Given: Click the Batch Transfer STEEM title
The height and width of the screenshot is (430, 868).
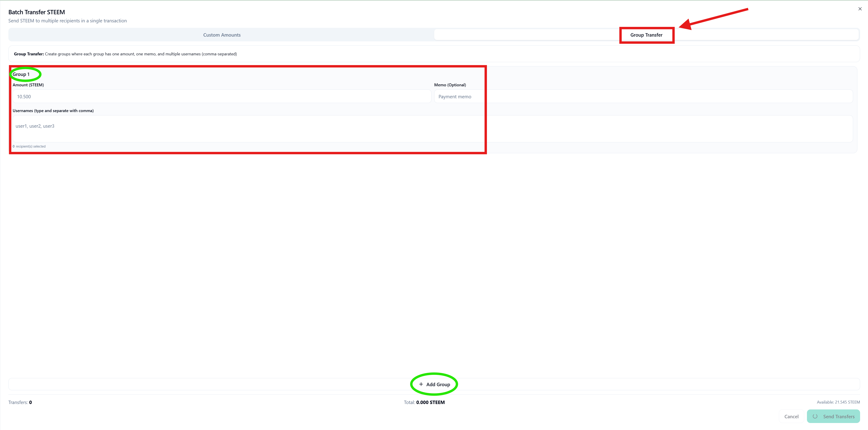Looking at the screenshot, I should [36, 12].
